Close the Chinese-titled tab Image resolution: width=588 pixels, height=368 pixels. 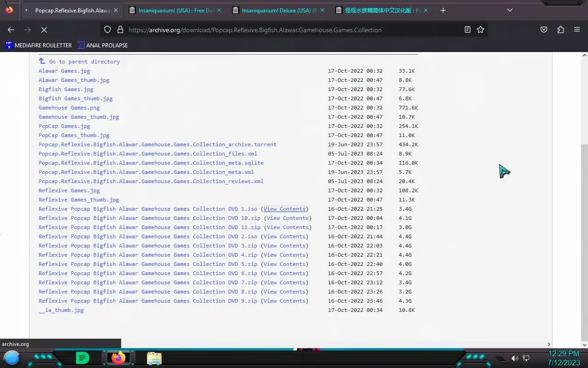[426, 10]
